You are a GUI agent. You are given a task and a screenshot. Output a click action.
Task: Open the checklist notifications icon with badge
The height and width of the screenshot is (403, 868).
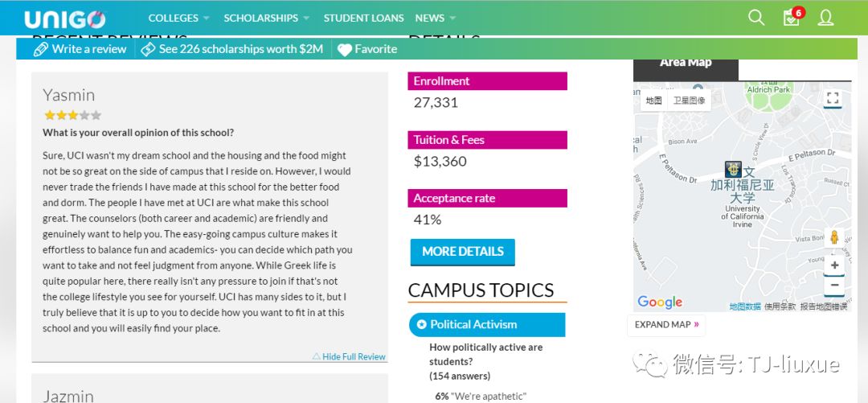[792, 17]
